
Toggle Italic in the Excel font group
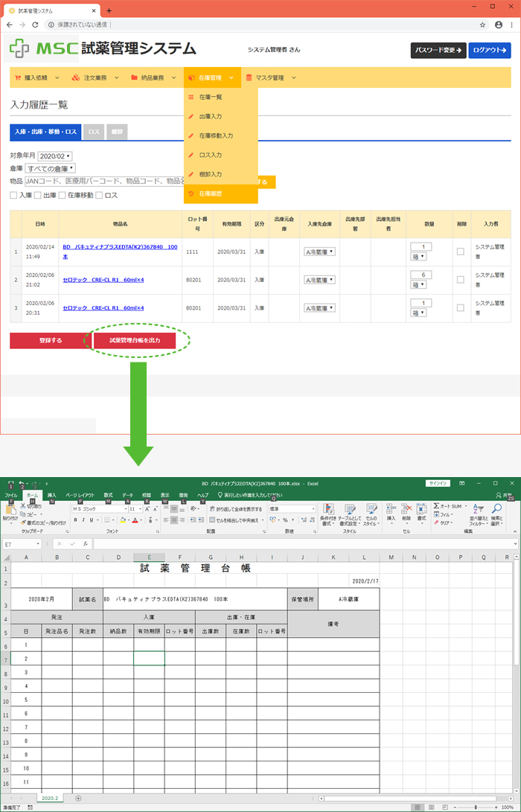[x=83, y=520]
